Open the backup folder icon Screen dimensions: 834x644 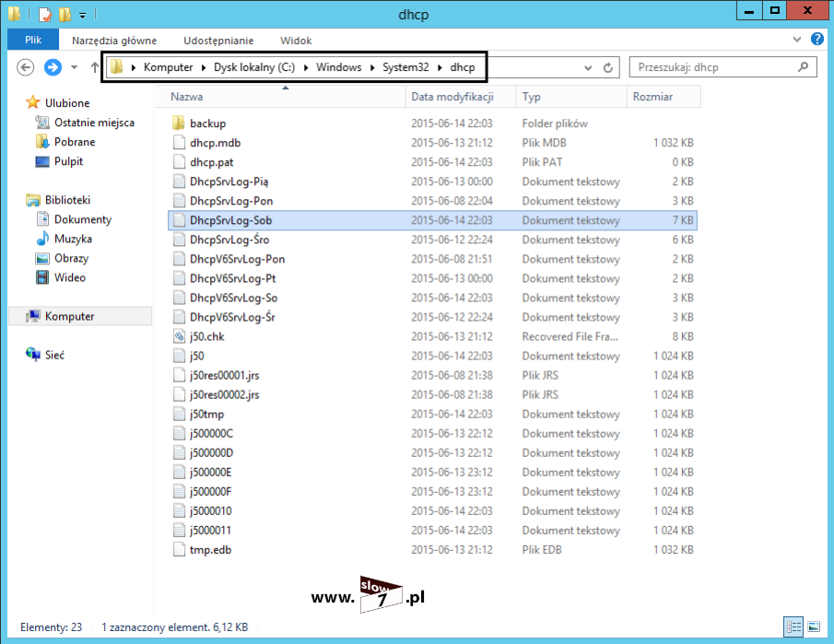[180, 123]
